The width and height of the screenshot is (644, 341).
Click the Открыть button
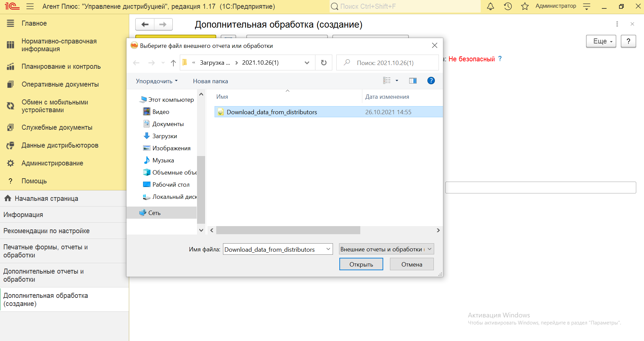tap(361, 264)
